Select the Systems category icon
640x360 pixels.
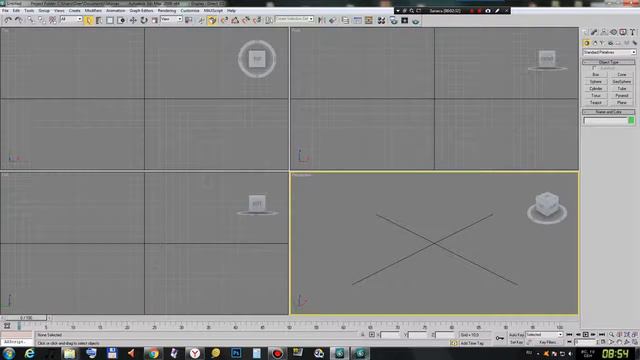click(635, 43)
